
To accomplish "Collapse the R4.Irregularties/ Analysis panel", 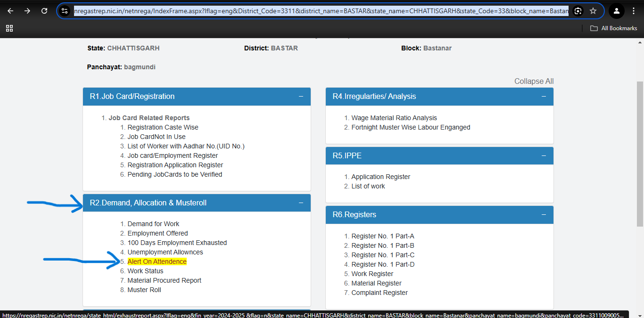I will (544, 97).
